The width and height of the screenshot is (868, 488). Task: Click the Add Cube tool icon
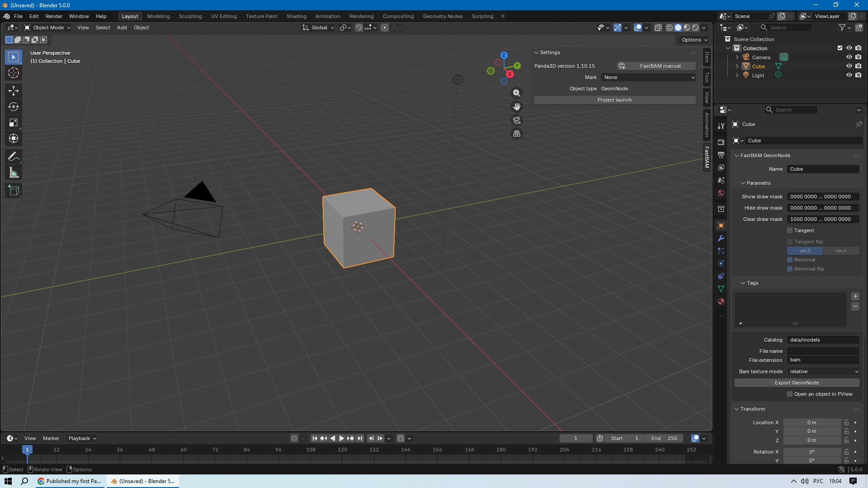coord(14,190)
